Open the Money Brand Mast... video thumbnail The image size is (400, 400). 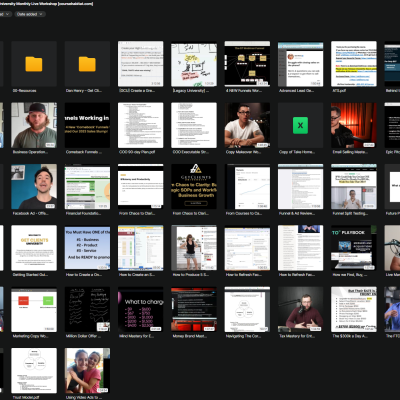click(194, 309)
